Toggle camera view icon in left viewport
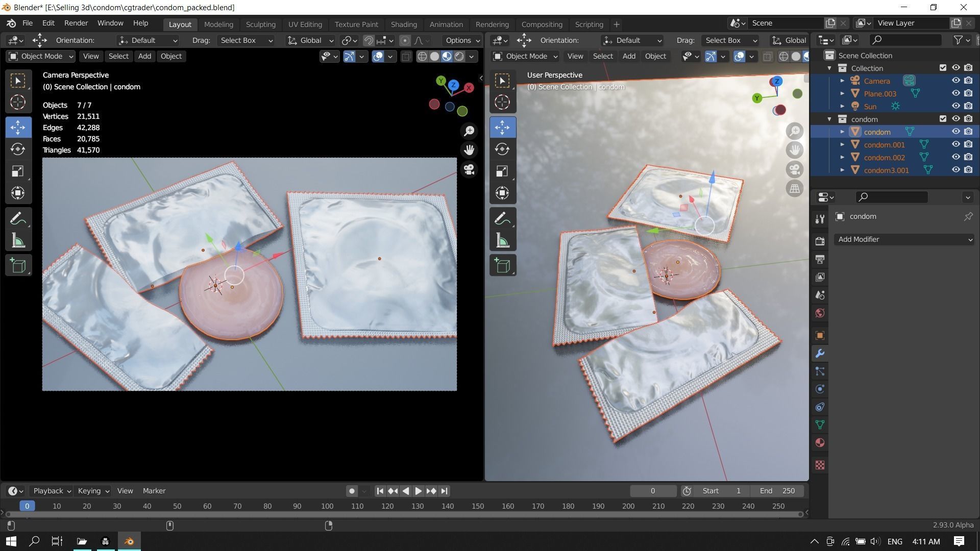 click(x=469, y=169)
